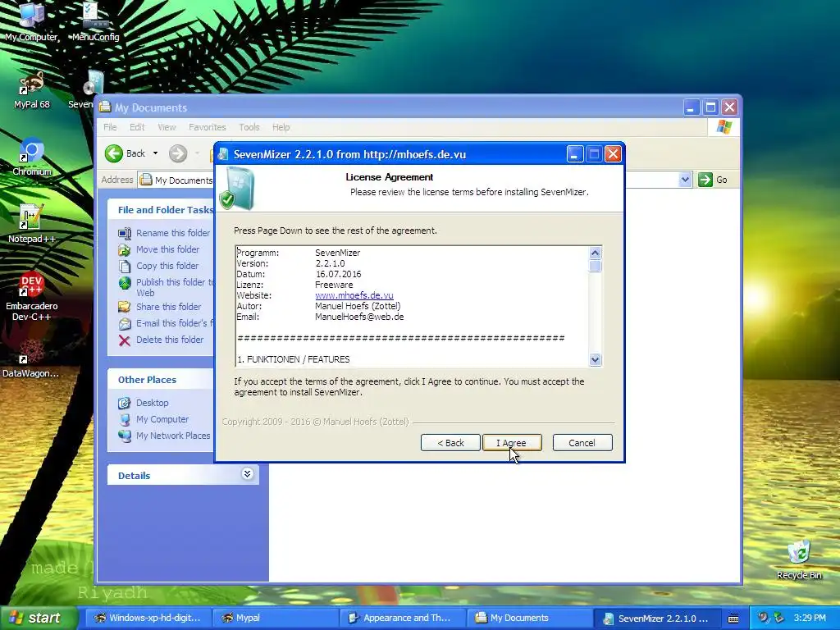This screenshot has height=630, width=840.
Task: Open www.mhoefs.de.vu link
Action: 354,295
